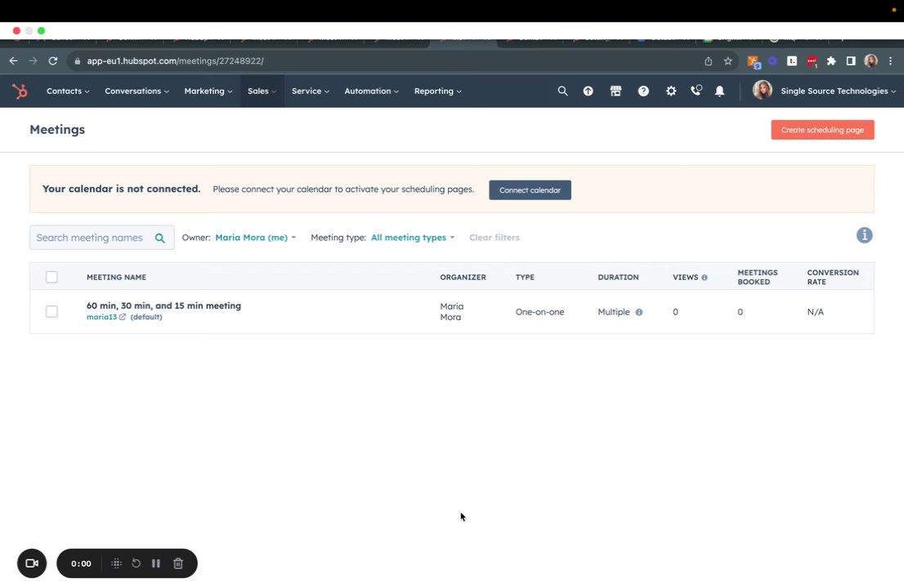The image size is (904, 588).
Task: Click Clear filters link
Action: click(x=494, y=238)
